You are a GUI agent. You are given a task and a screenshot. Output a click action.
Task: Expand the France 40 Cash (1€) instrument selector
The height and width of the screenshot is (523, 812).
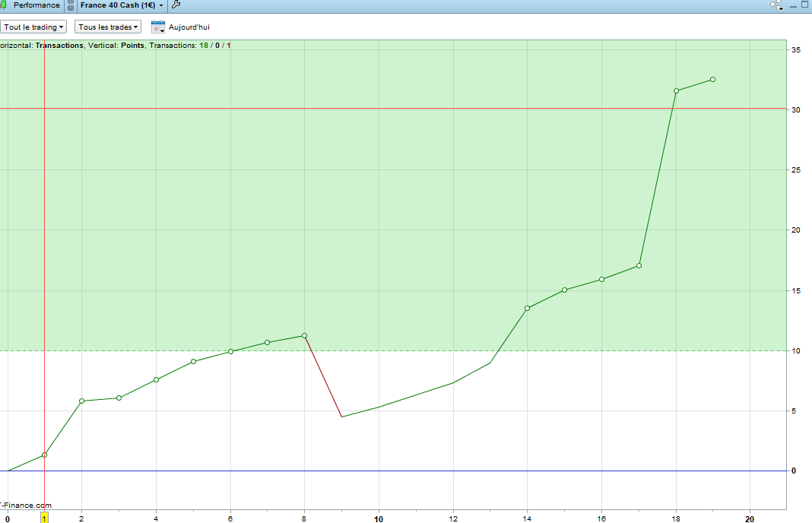pos(122,5)
